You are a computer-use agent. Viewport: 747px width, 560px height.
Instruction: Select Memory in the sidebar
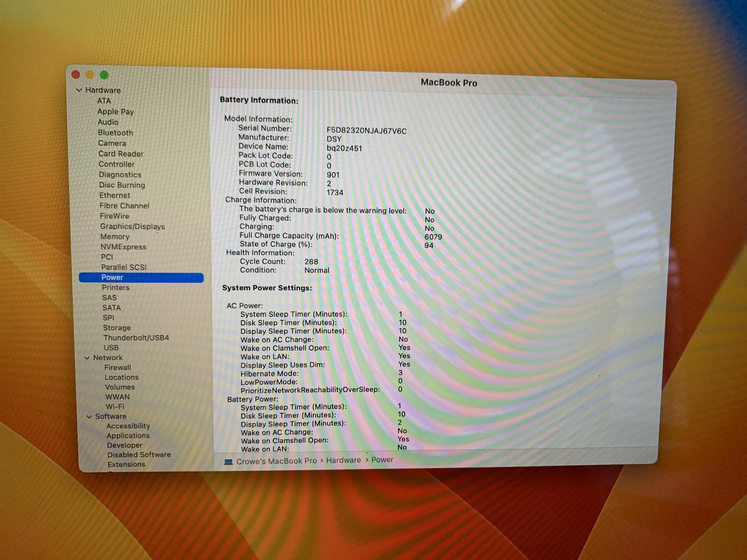click(x=115, y=236)
